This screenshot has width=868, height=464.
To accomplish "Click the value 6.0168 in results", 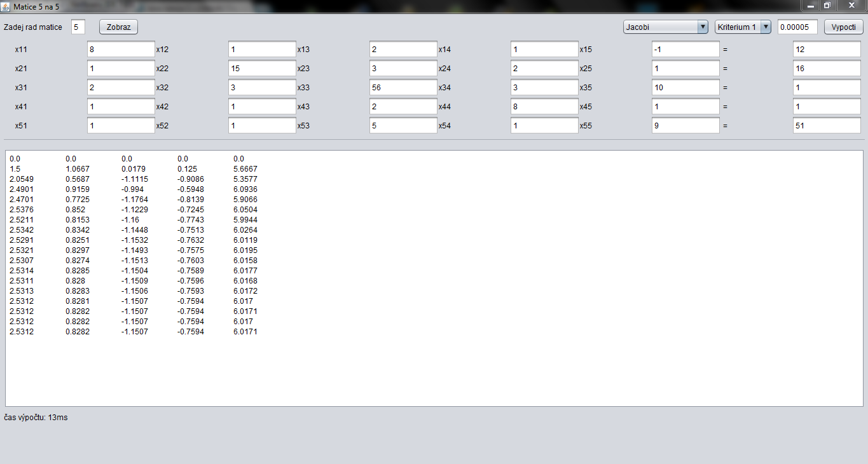I will point(245,281).
